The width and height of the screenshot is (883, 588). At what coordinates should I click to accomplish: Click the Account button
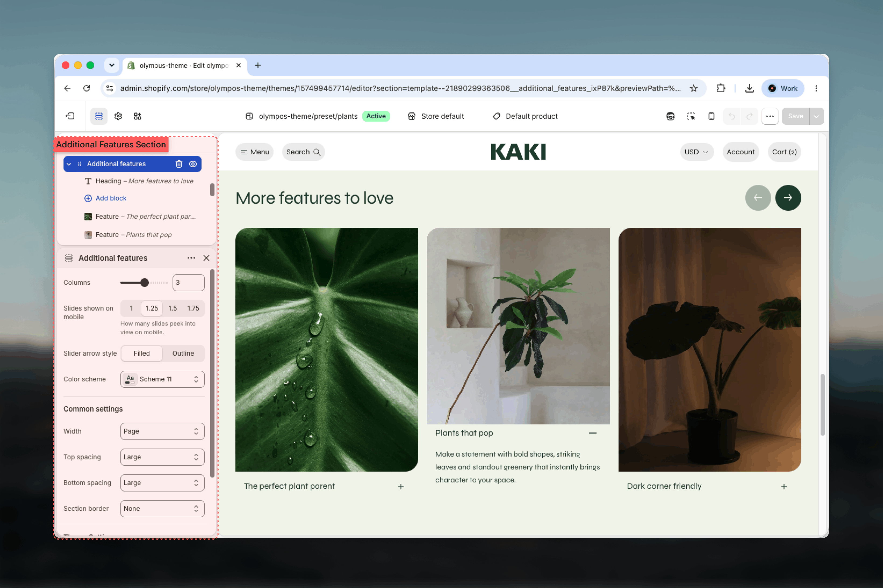[x=741, y=152]
